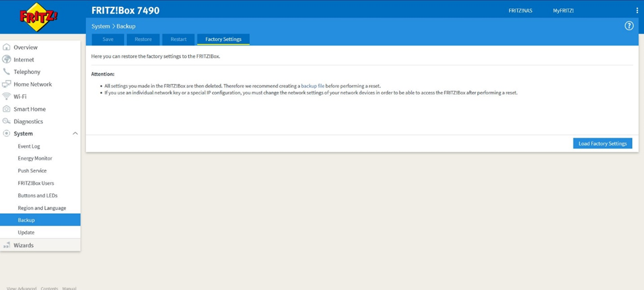Click the Wi-Fi signal icon

pos(7,96)
